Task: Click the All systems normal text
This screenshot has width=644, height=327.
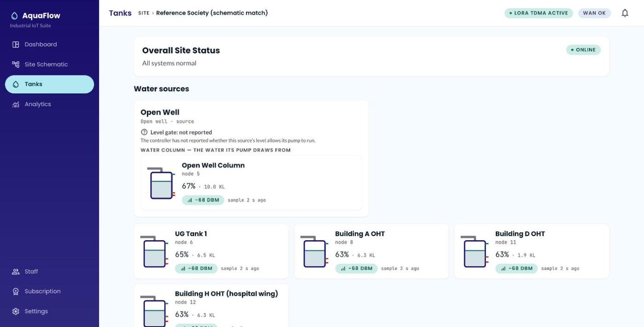Action: (x=169, y=63)
